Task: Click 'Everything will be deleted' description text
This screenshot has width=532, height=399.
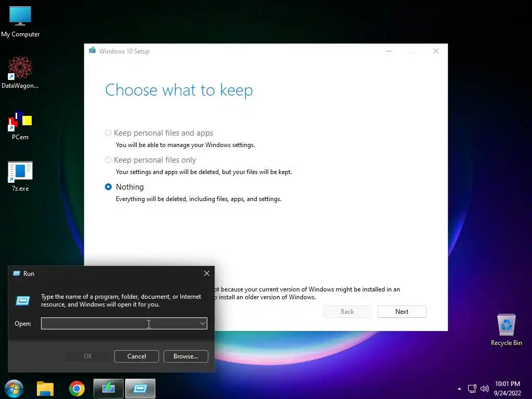Action: (x=198, y=199)
